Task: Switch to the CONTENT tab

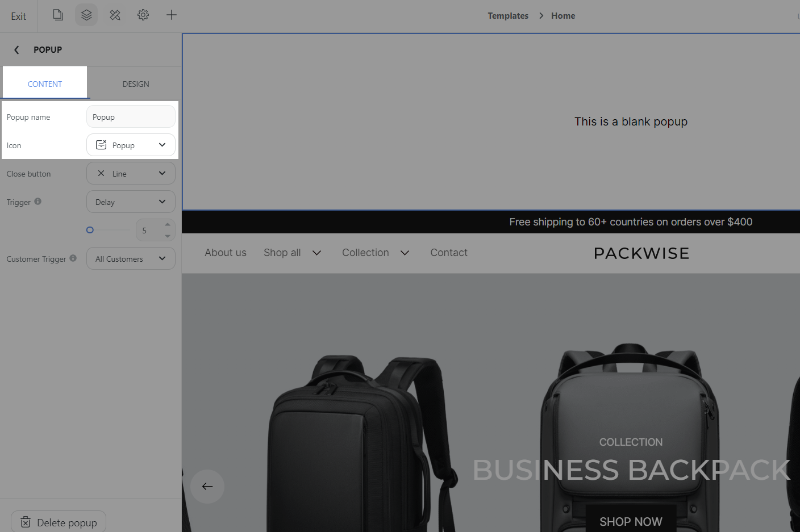Action: [x=45, y=84]
